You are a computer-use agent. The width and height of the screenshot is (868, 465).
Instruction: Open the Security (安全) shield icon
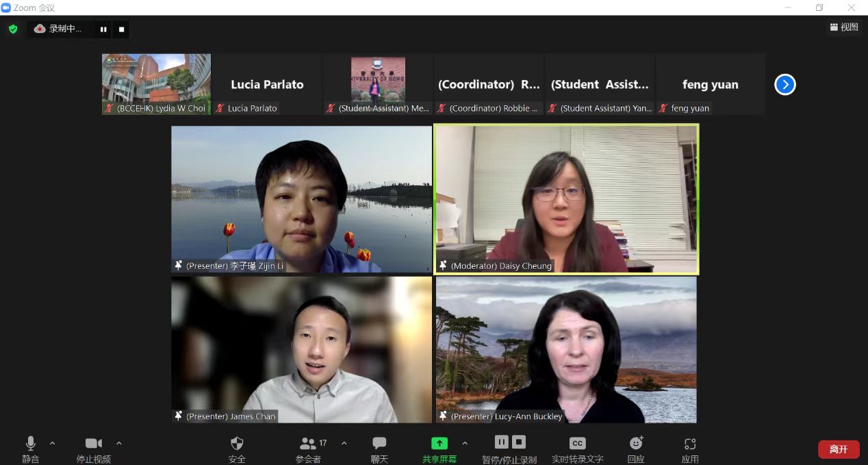tap(237, 443)
